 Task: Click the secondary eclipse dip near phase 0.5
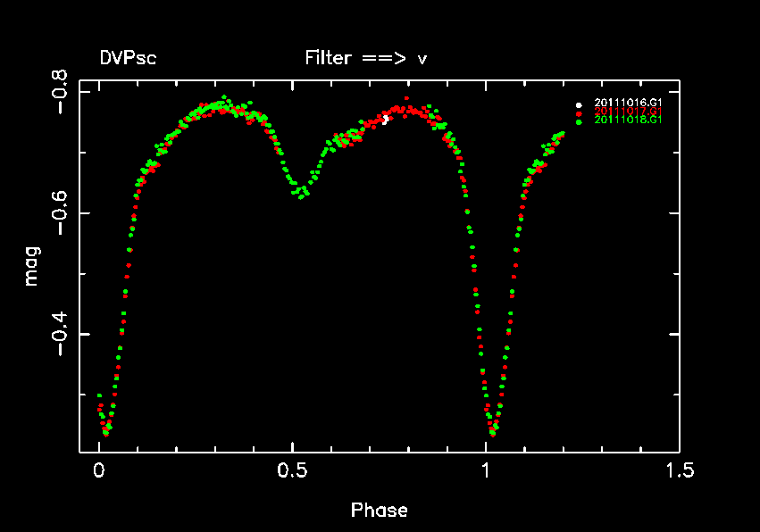tap(302, 192)
